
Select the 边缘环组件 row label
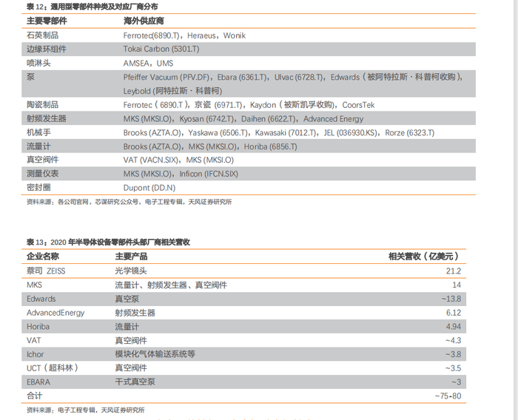coord(46,50)
